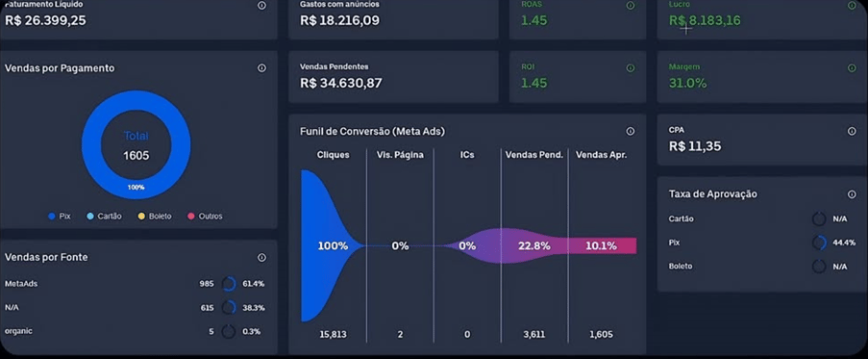This screenshot has height=359, width=868.
Task: Click Vendas por Fonte info icon
Action: point(261,258)
